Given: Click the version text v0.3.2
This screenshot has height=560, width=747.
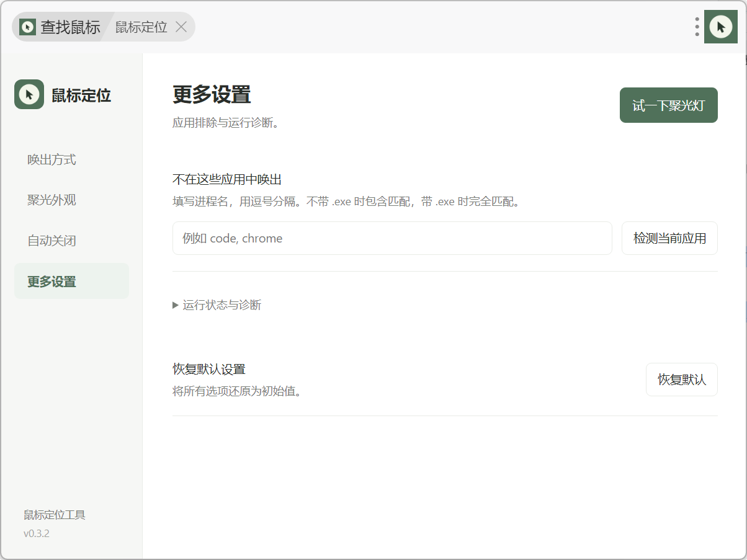Looking at the screenshot, I should point(37,533).
